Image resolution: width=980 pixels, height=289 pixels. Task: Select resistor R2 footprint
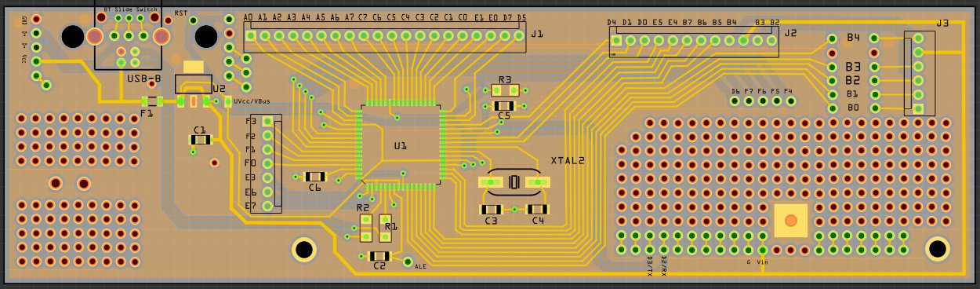[x=366, y=228]
